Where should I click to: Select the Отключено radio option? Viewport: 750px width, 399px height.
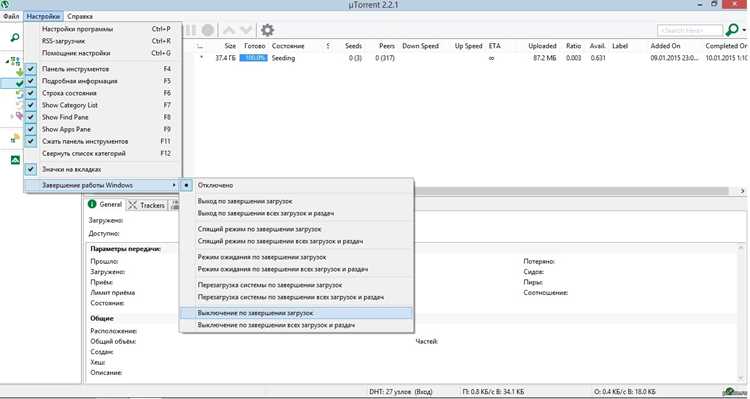click(x=296, y=185)
